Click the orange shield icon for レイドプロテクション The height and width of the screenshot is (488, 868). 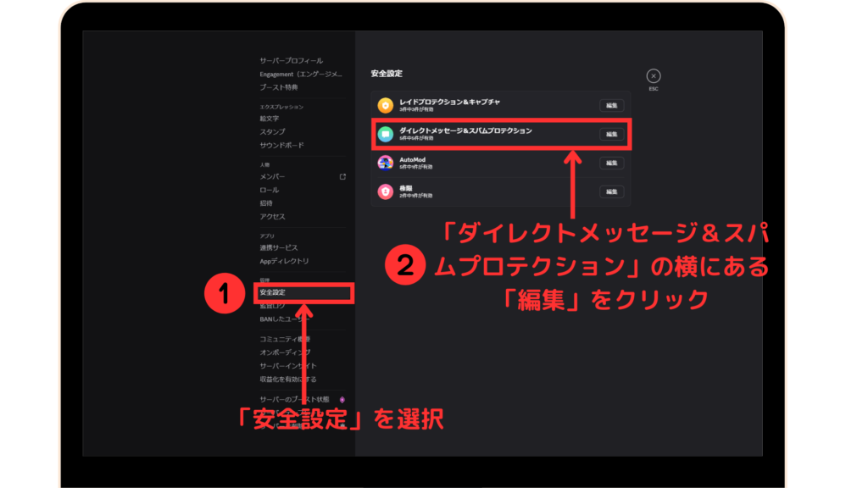(386, 105)
